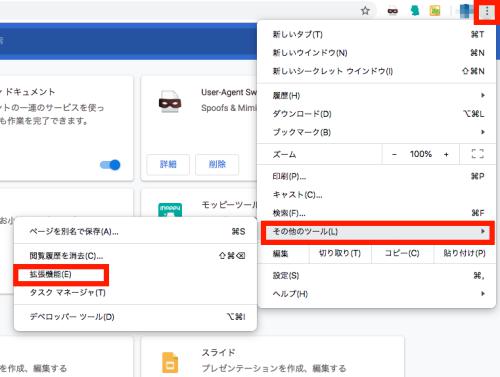
Task: Expand the ヘルプ(H) submenu arrow
Action: click(x=482, y=294)
